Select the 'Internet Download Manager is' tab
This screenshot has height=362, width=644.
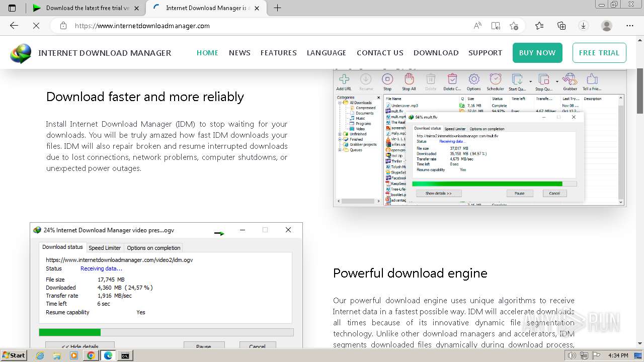[206, 8]
